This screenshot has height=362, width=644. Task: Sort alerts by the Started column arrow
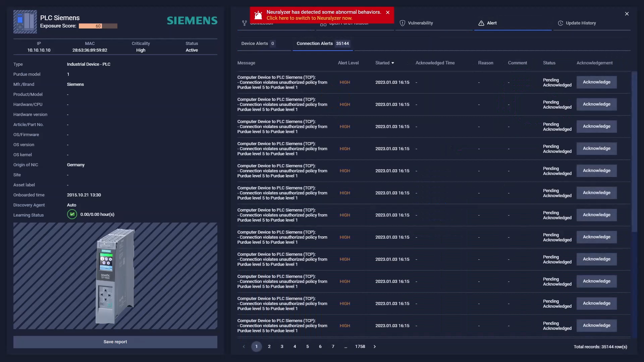tap(393, 63)
